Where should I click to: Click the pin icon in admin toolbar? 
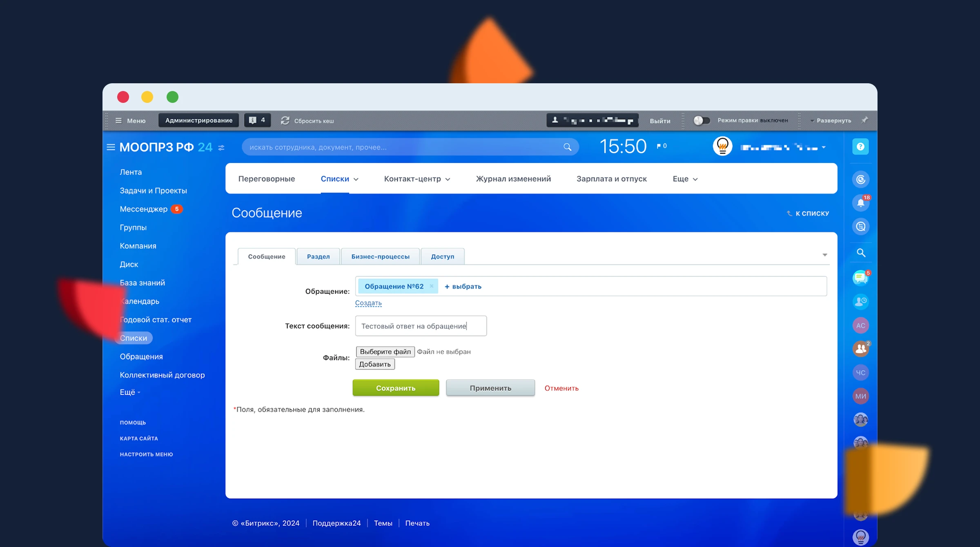coord(865,120)
